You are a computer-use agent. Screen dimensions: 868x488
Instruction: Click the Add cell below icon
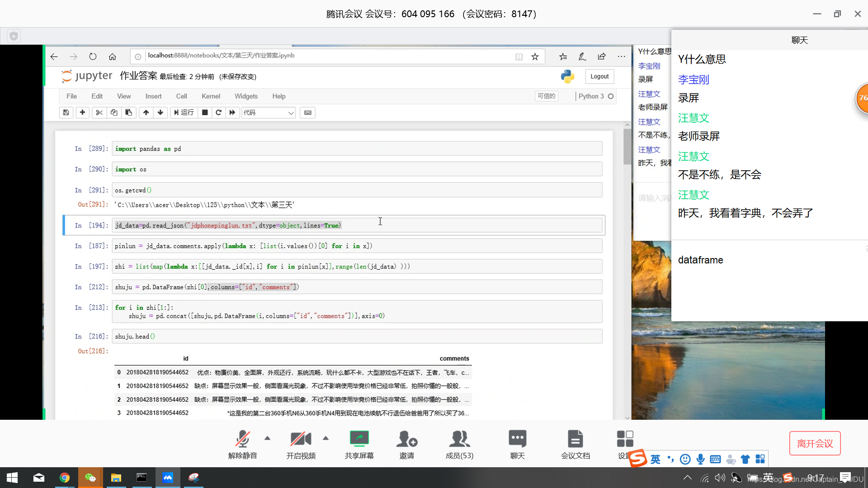(82, 113)
